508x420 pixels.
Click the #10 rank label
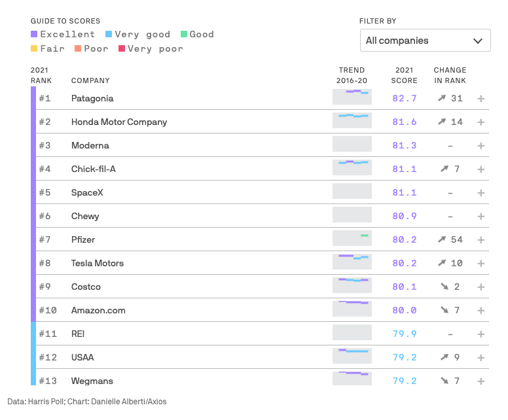pyautogui.click(x=48, y=311)
